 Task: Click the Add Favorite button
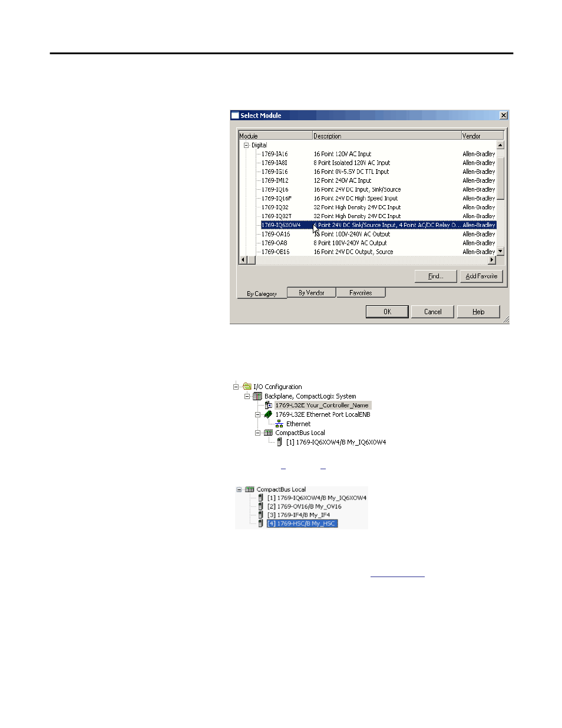point(481,276)
